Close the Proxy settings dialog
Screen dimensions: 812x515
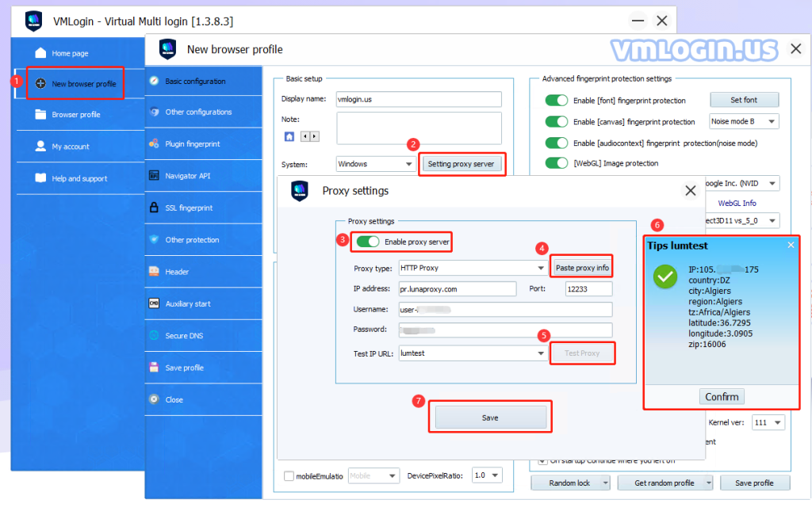pyautogui.click(x=691, y=190)
